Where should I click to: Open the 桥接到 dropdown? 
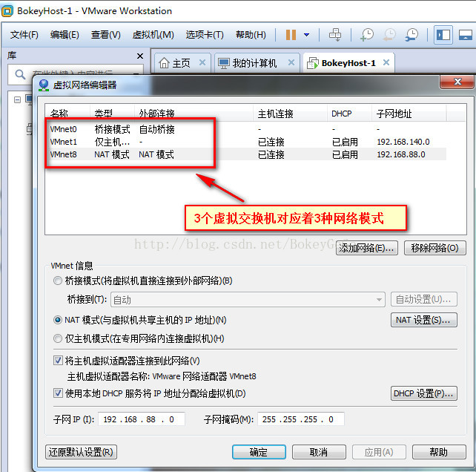[x=248, y=300]
